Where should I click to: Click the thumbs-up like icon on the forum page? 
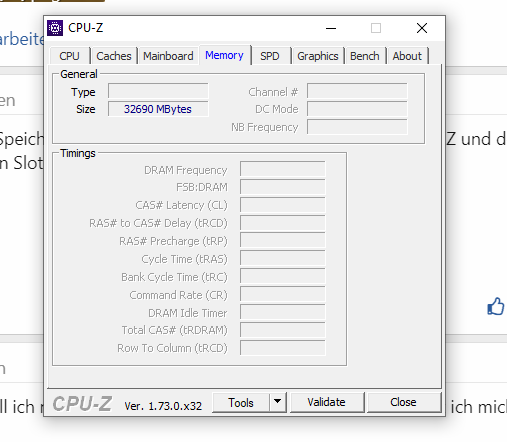click(496, 306)
